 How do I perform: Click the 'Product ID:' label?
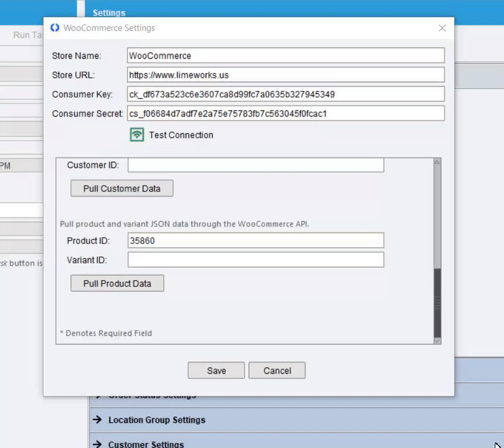point(88,241)
